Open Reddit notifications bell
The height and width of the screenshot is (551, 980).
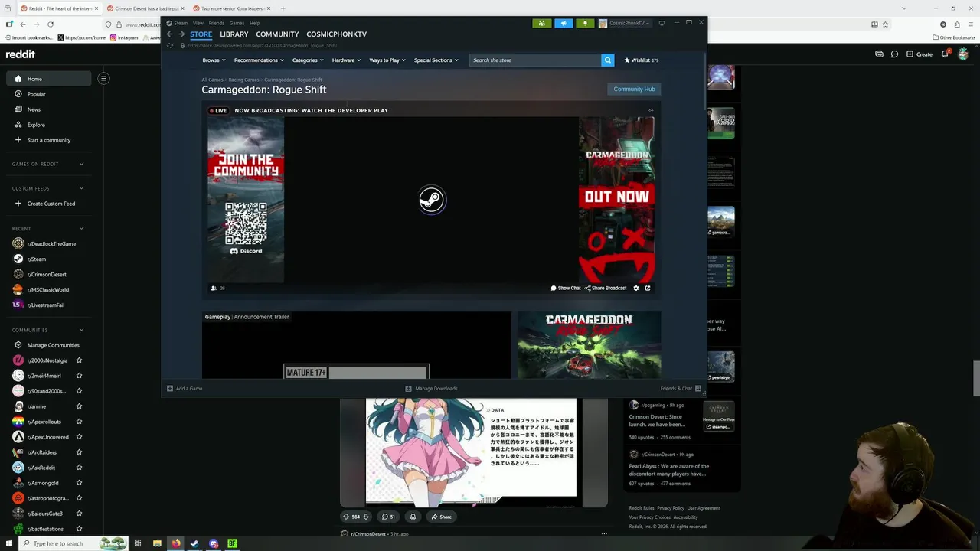tap(945, 54)
